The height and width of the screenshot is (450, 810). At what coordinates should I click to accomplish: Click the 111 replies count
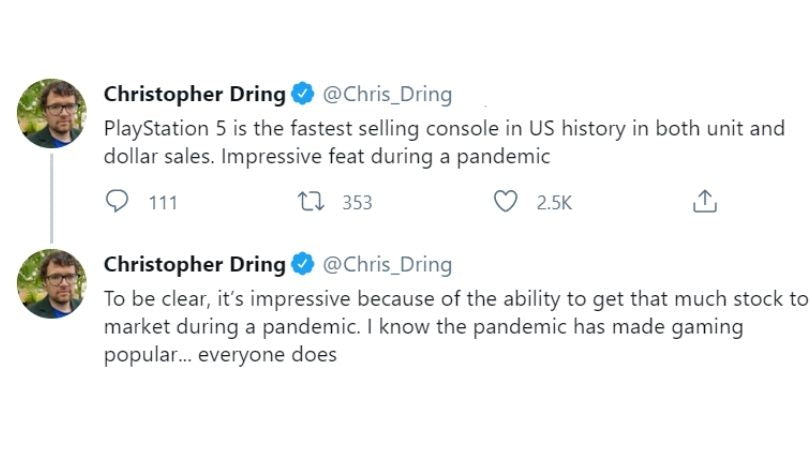(x=162, y=203)
